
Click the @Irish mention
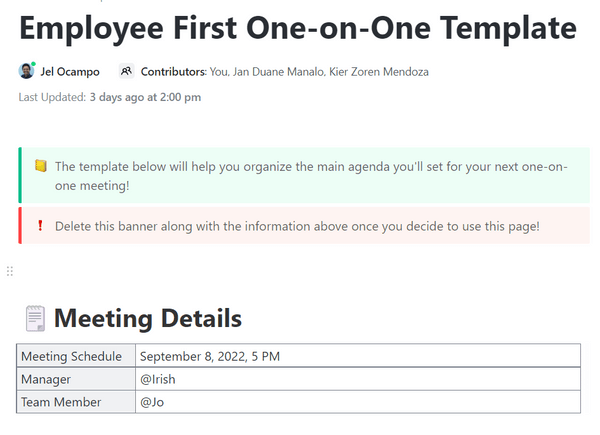(x=158, y=379)
